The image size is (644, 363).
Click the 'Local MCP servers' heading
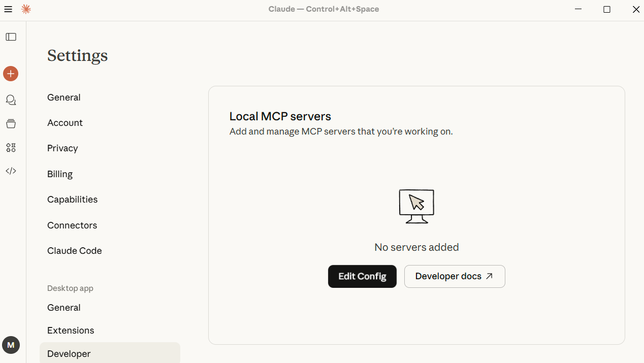click(x=280, y=116)
